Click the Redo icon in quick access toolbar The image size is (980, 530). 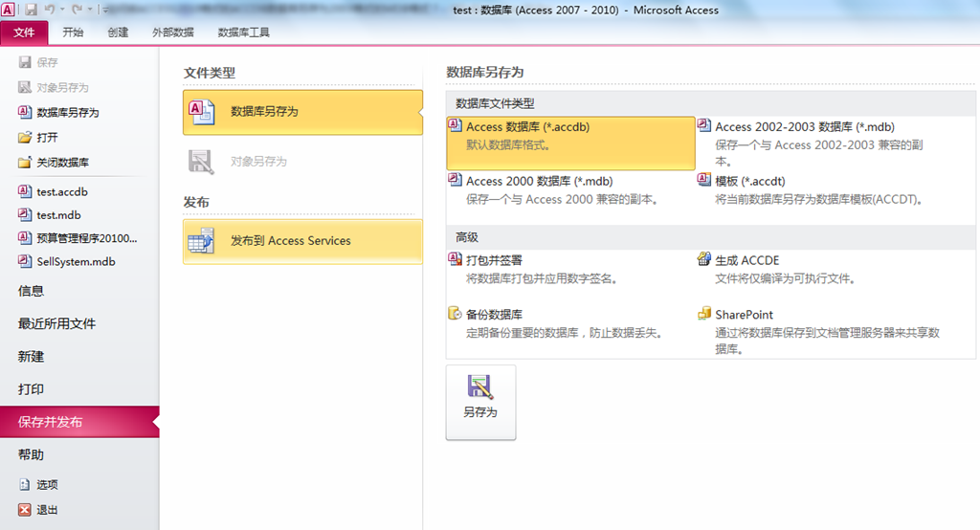point(78,10)
